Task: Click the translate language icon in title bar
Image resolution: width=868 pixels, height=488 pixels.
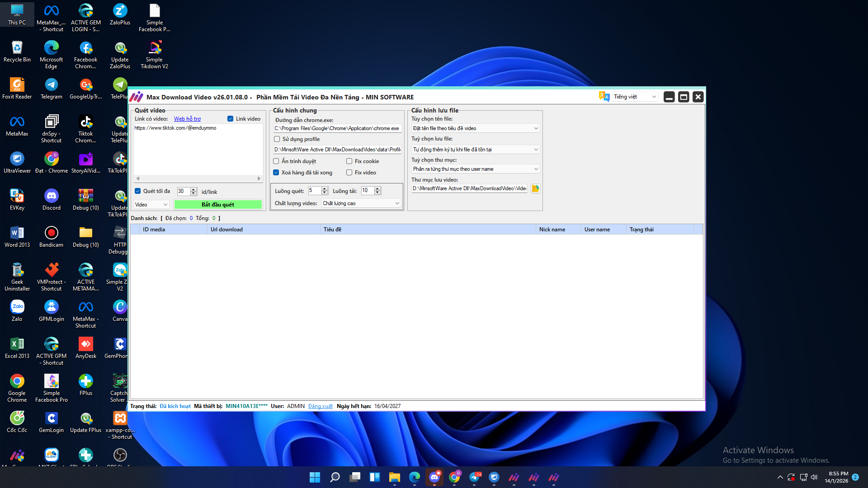Action: click(x=604, y=97)
